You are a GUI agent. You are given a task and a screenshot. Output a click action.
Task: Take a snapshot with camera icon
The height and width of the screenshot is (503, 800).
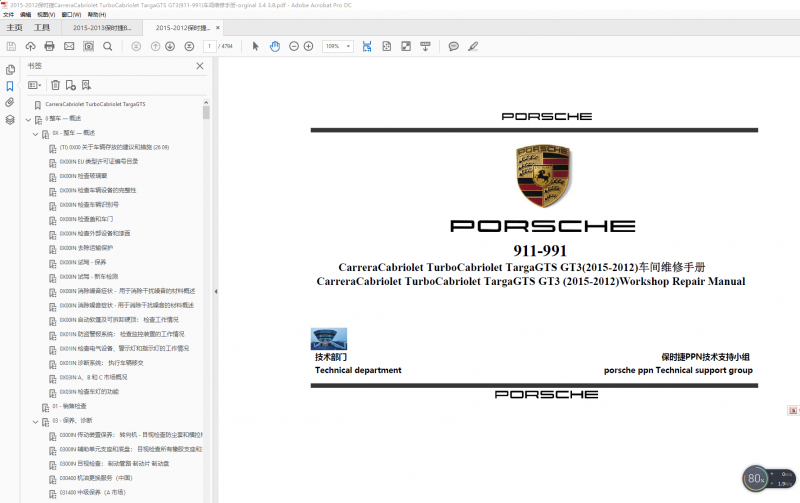click(88, 46)
